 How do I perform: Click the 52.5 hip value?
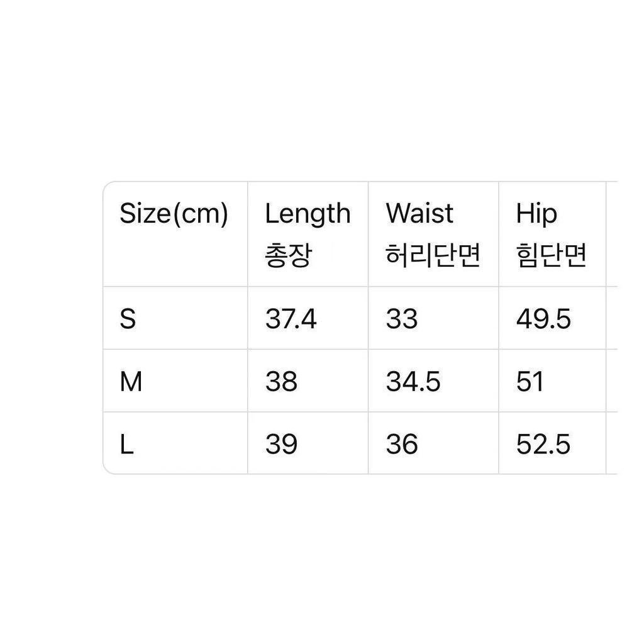[543, 445]
